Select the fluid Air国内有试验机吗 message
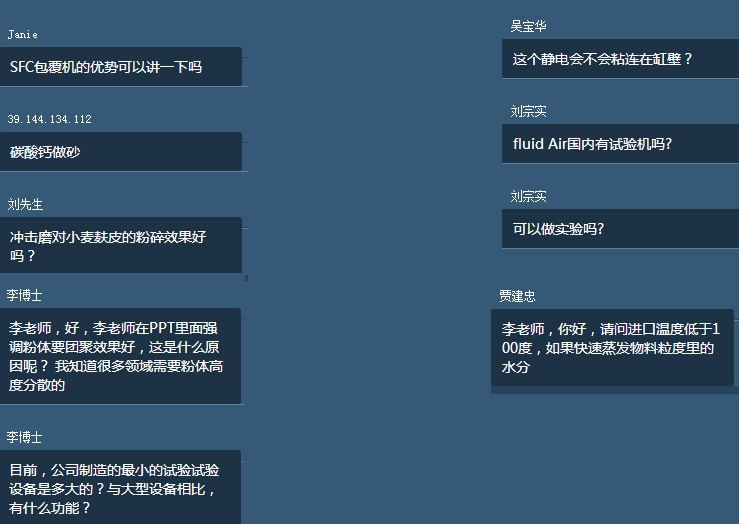 [618, 144]
